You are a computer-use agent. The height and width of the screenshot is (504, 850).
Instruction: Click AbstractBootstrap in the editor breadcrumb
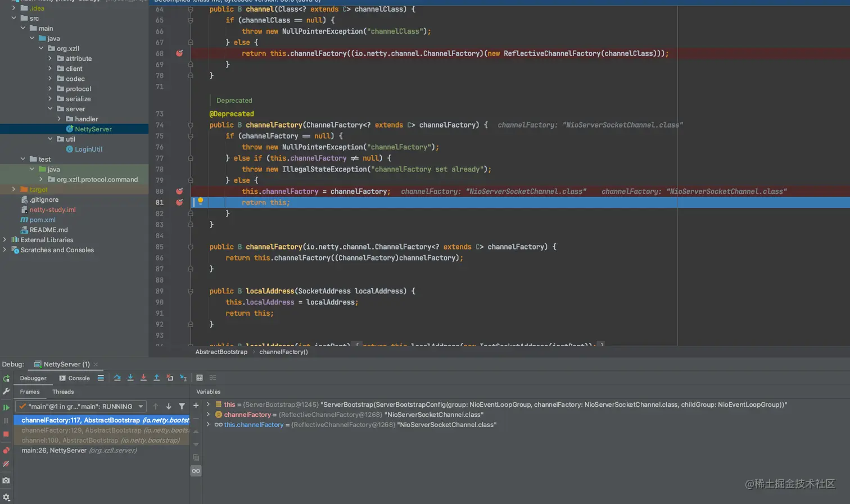click(221, 352)
